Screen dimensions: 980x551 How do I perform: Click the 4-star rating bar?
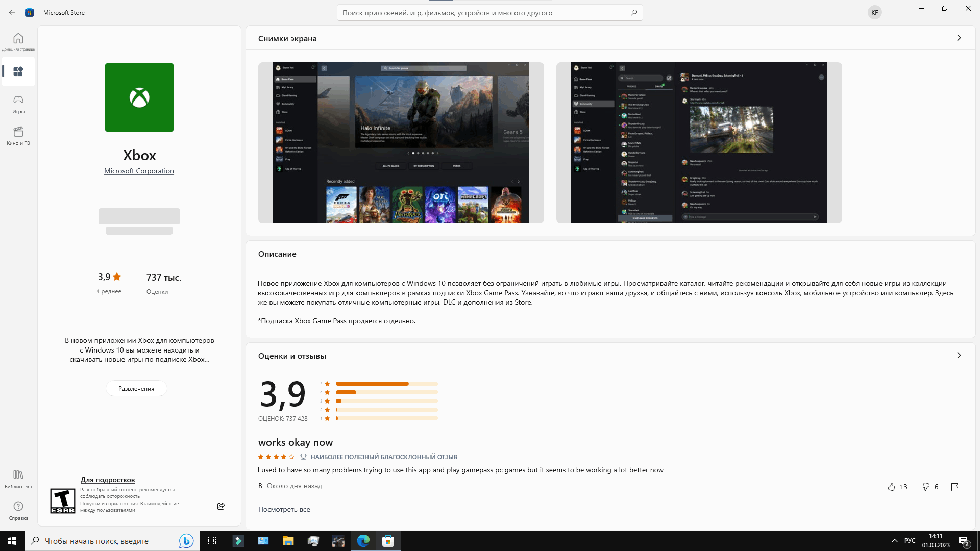pyautogui.click(x=387, y=392)
